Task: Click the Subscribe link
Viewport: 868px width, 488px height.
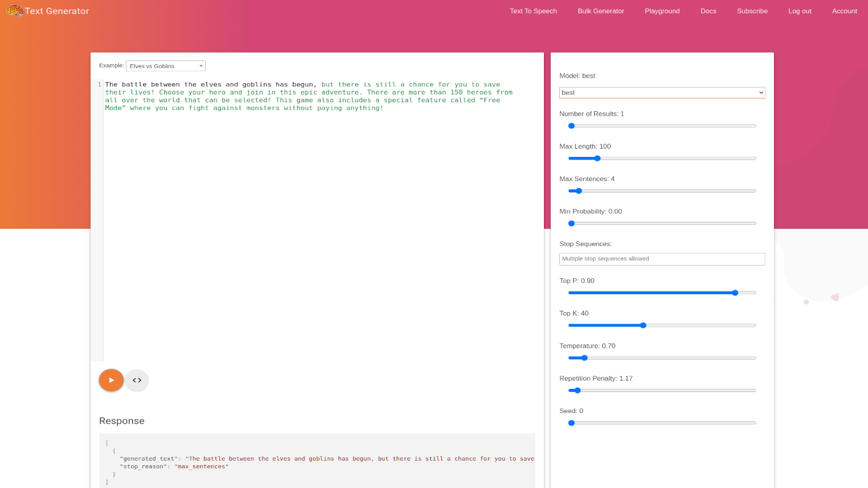Action: pyautogui.click(x=752, y=11)
